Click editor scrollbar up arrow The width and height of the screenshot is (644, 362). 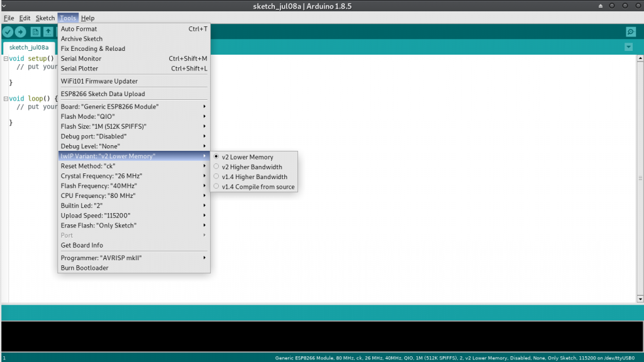(640, 58)
